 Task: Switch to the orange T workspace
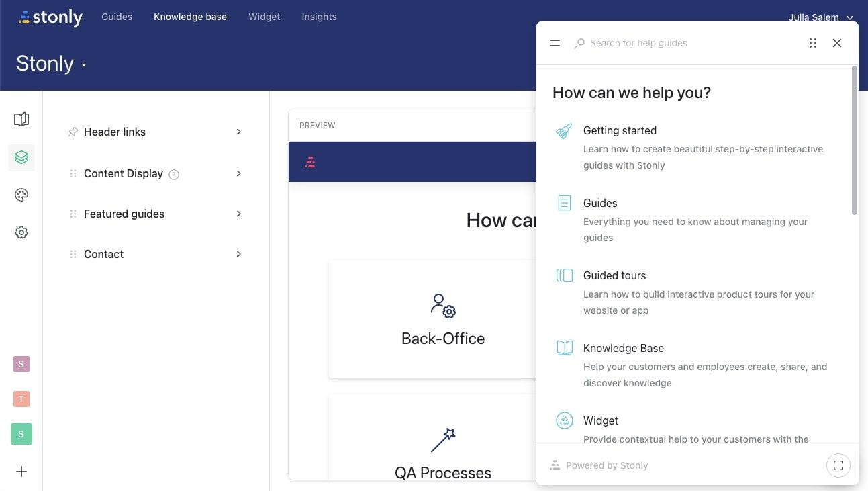pyautogui.click(x=21, y=399)
